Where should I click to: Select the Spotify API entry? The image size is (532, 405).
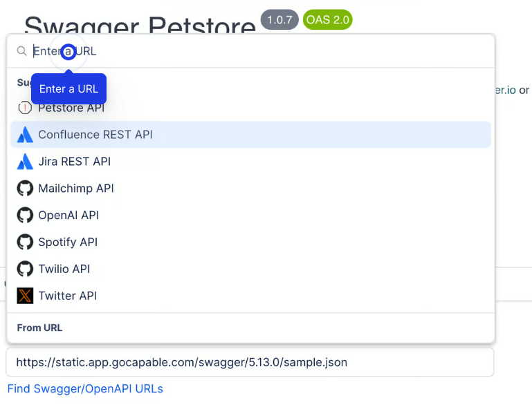(68, 243)
